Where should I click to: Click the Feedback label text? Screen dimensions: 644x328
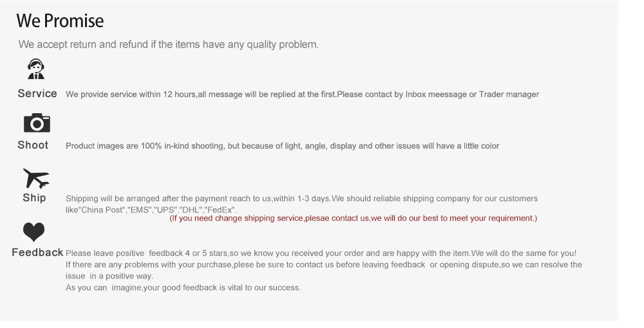tap(37, 253)
